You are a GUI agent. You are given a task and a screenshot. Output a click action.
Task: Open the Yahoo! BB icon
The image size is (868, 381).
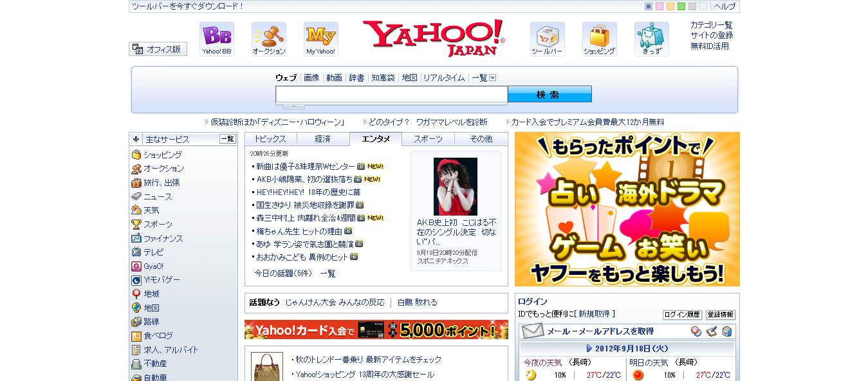point(217,39)
